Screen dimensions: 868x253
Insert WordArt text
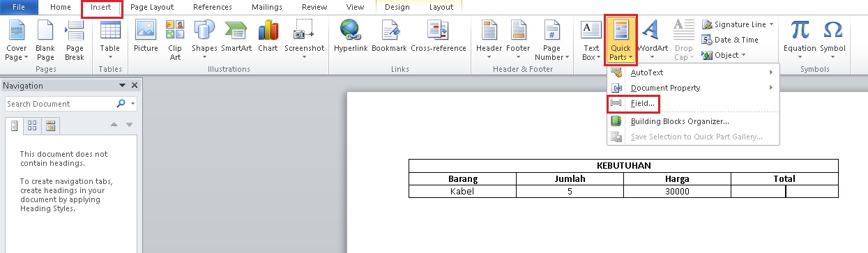pyautogui.click(x=653, y=40)
